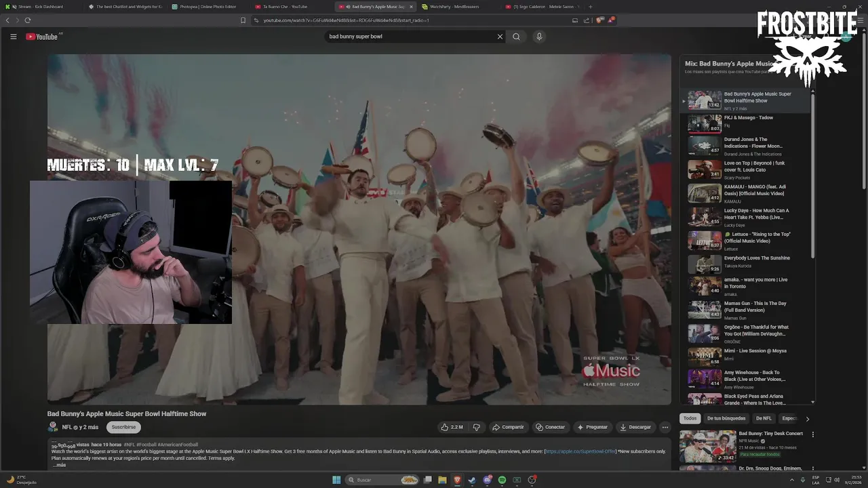Click the Conectar button
This screenshot has height=488, width=868.
click(x=551, y=427)
